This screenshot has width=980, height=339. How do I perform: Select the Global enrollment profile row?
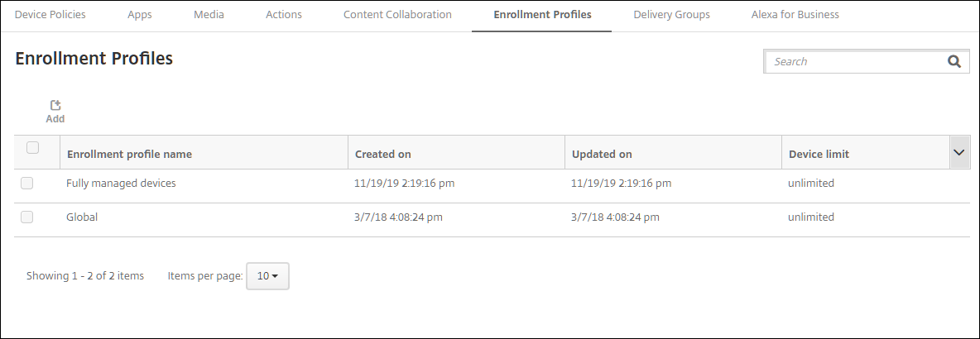[82, 217]
